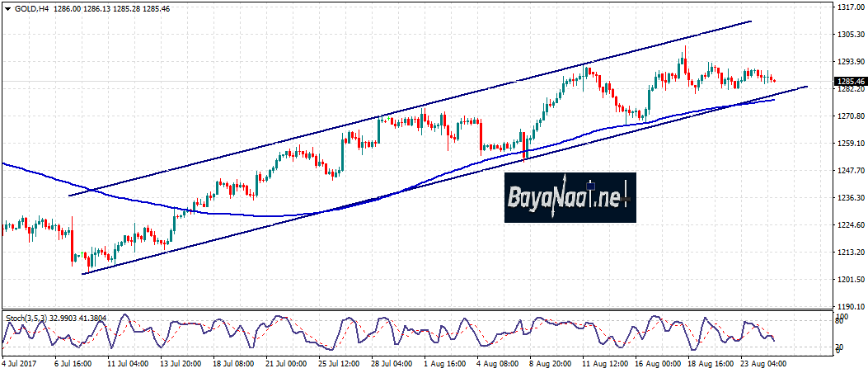Click the GOLD,H4 symbol label

coord(29,8)
